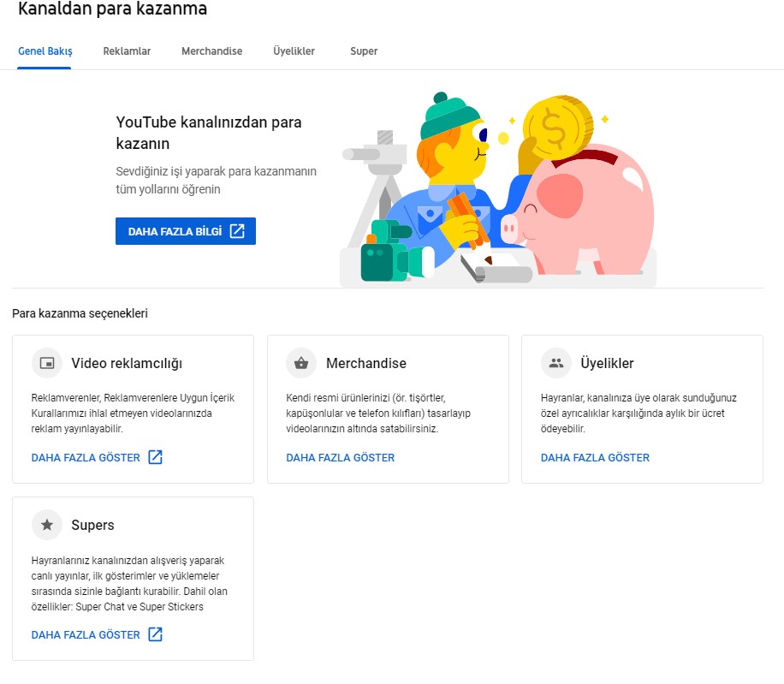This screenshot has width=784, height=684.
Task: Click the 'Sevdiğiniz işi yaparak' description text
Action: [x=216, y=180]
